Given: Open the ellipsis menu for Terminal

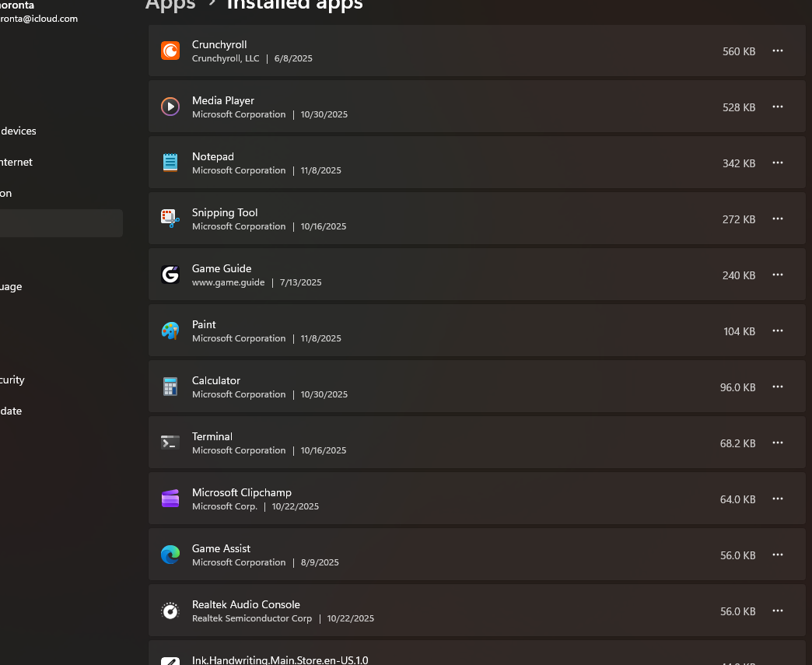Looking at the screenshot, I should click(778, 443).
